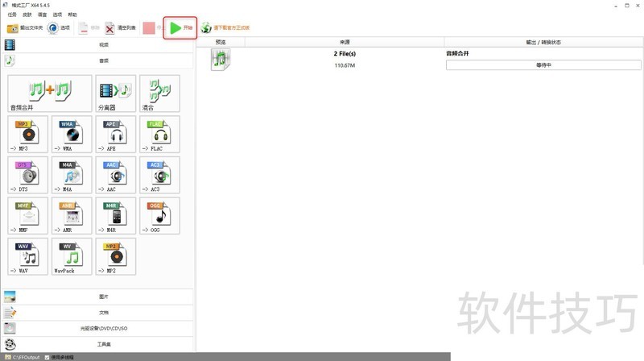Click 清空列表 to clear the list
Screen dimensions: 644x361
(x=120, y=28)
